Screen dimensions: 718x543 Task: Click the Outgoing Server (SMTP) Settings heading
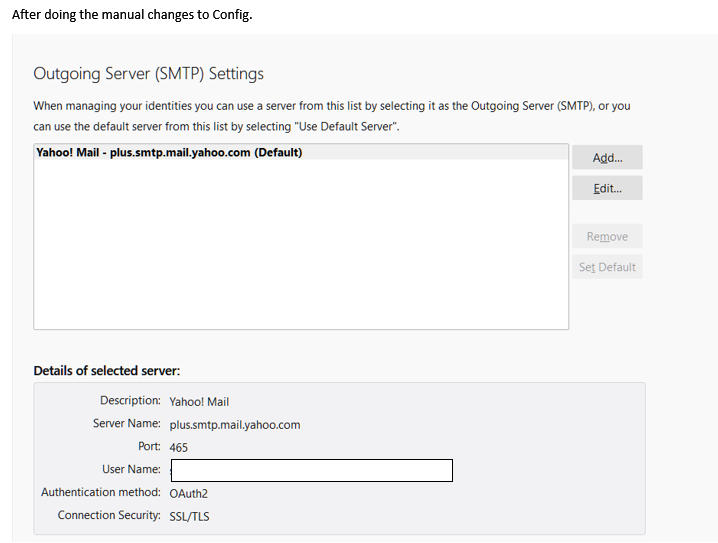click(148, 74)
